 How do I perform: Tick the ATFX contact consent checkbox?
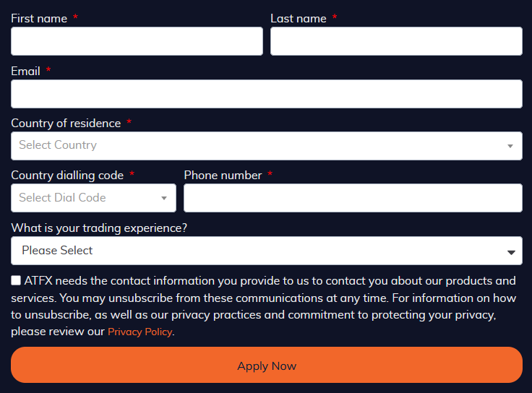pyautogui.click(x=16, y=280)
